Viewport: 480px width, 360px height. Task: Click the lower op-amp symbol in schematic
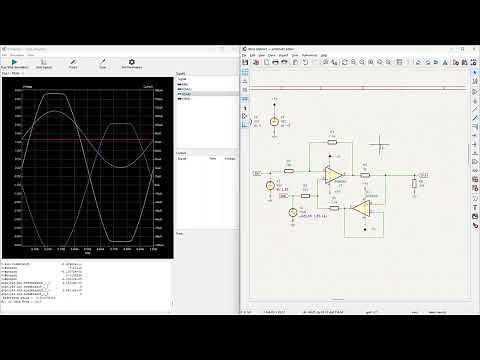(361, 208)
